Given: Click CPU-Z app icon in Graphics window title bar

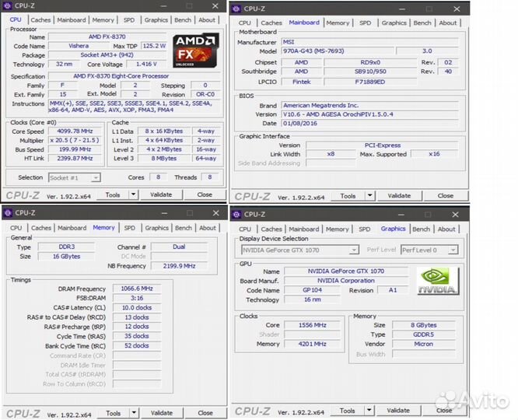Looking at the screenshot, I should [x=236, y=215].
